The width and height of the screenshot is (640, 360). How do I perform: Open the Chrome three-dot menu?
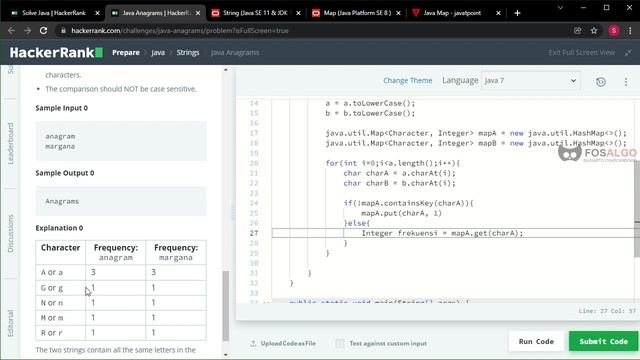pos(630,31)
